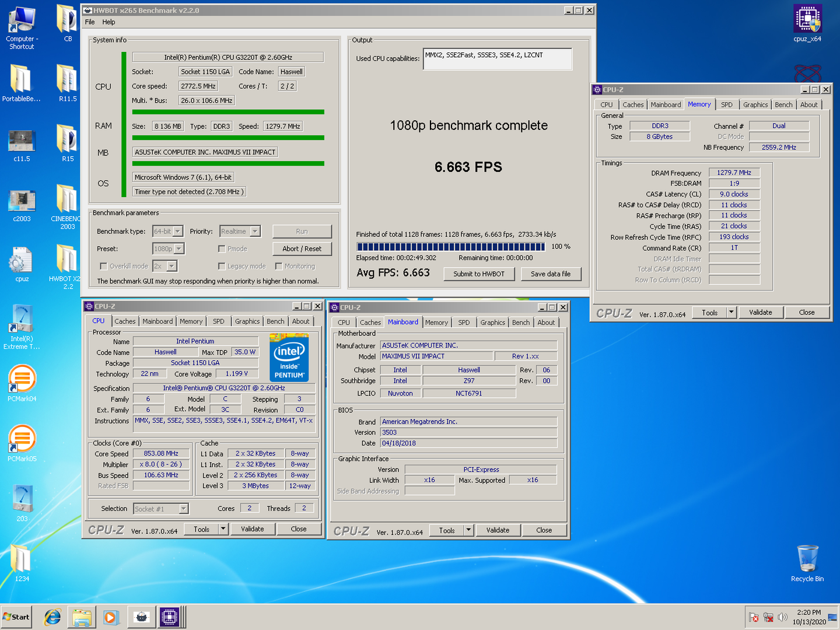
Task: Select CPU-Z taskbar button
Action: (170, 617)
